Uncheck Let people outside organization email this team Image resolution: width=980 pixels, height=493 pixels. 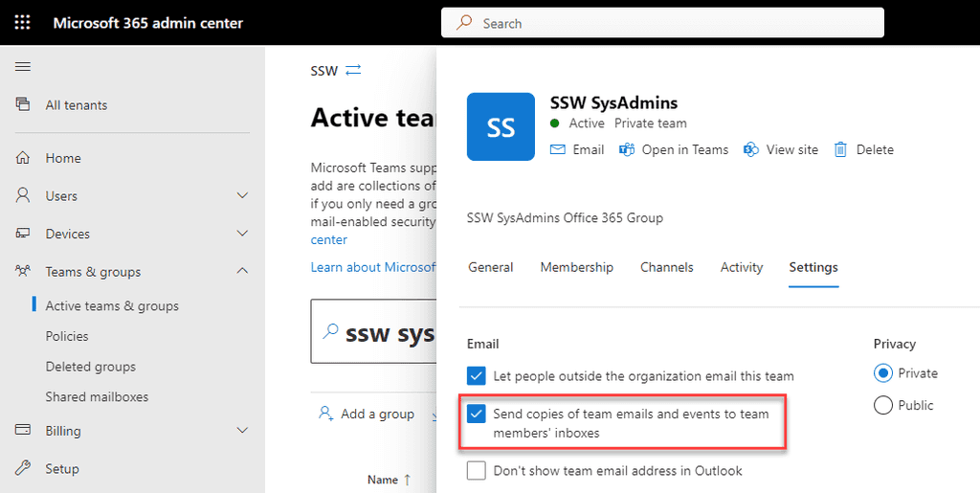point(476,375)
